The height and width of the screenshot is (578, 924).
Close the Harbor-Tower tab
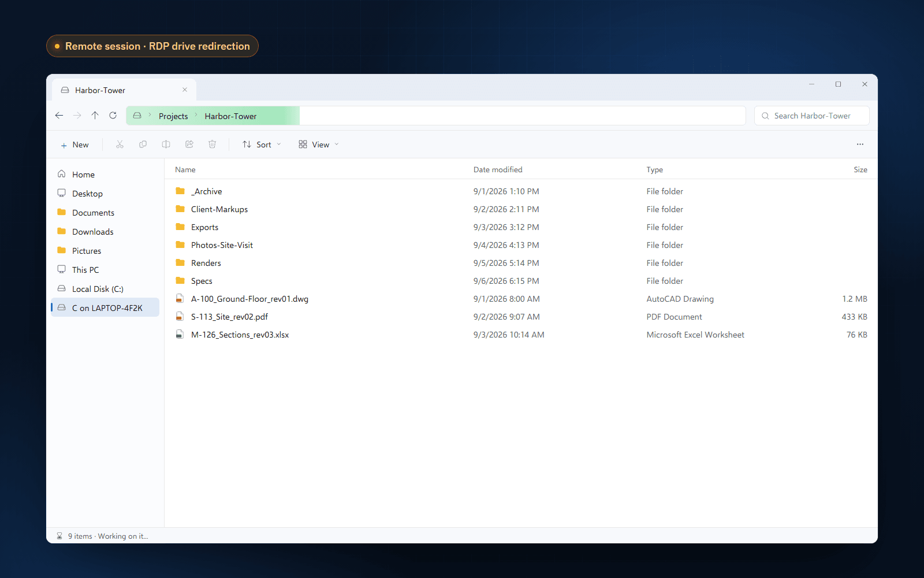pos(185,90)
